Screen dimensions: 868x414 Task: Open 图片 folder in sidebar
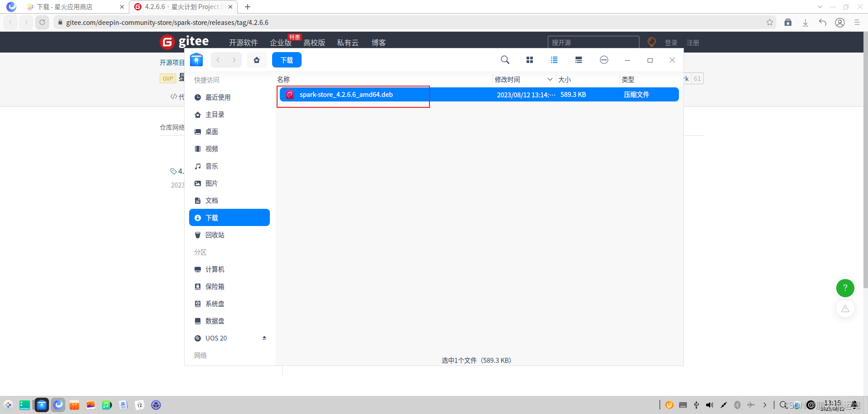tap(229, 183)
